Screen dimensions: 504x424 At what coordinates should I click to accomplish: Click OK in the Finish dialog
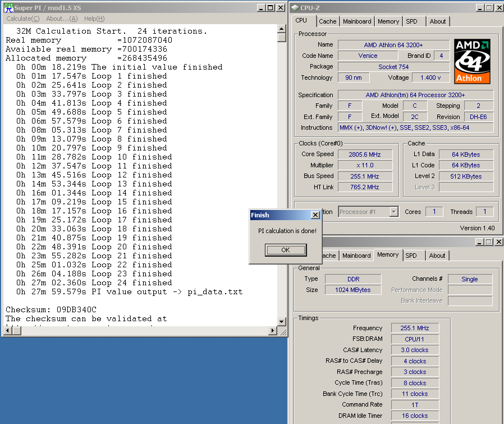click(x=286, y=250)
